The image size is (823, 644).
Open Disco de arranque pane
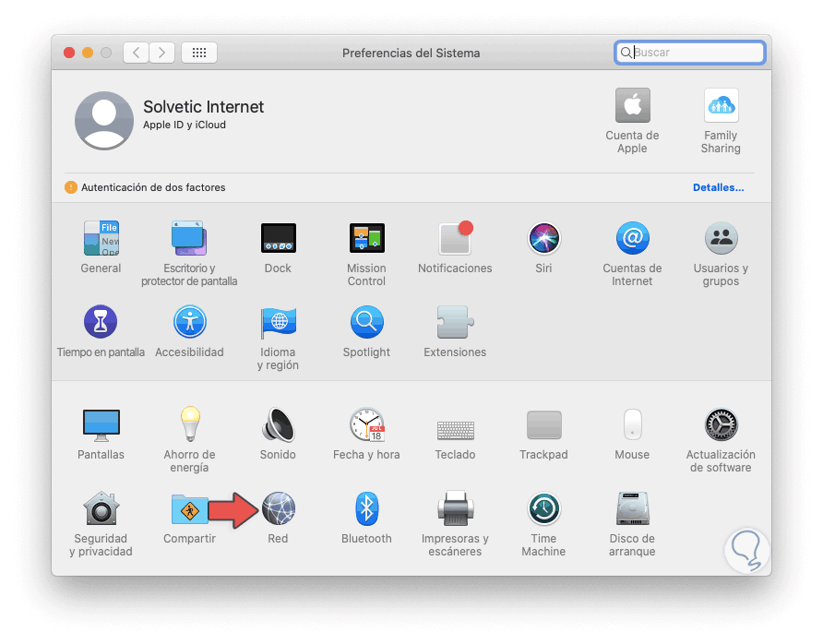(x=632, y=508)
